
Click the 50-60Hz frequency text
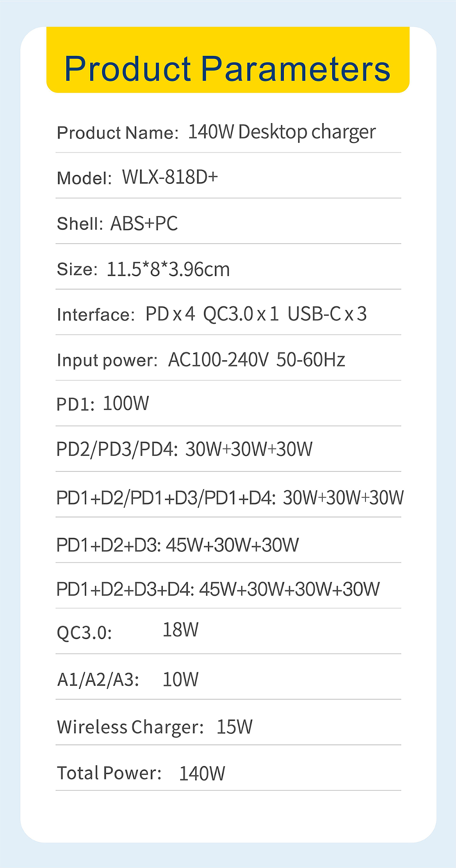[x=311, y=360]
